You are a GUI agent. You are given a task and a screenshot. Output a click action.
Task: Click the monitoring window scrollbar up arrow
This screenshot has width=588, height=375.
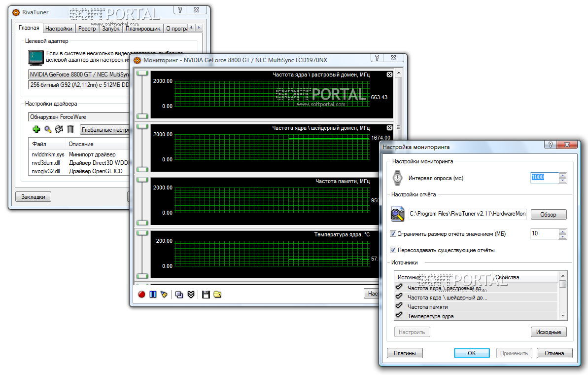point(399,73)
